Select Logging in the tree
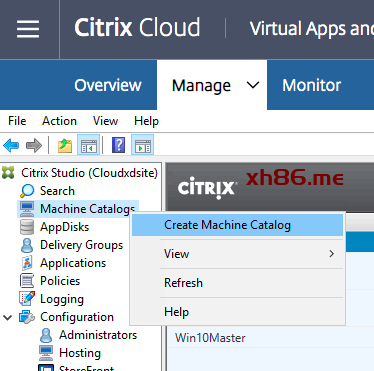374x371 pixels. coord(62,299)
